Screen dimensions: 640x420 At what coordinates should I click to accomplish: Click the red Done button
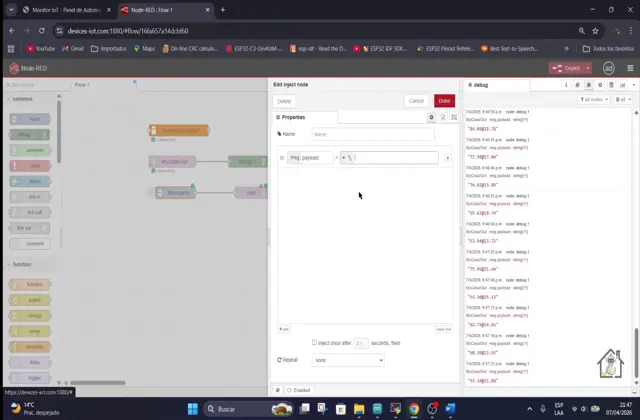(444, 101)
